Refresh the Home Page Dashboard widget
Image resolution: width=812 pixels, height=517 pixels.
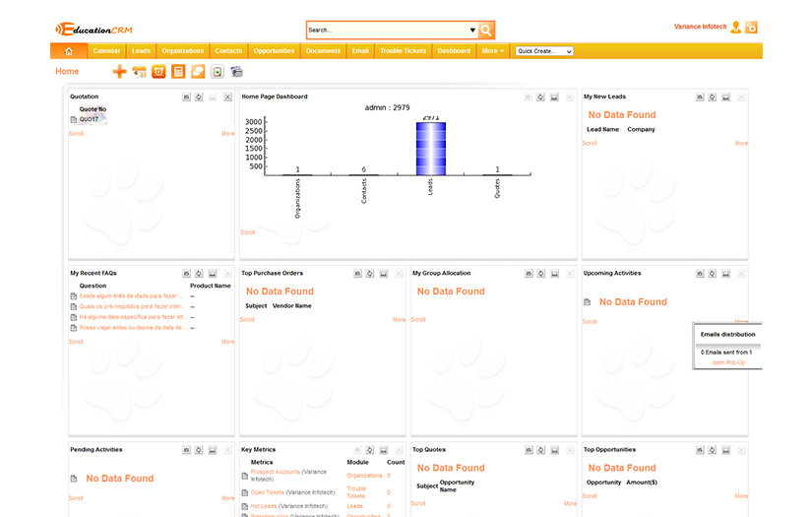(540, 97)
